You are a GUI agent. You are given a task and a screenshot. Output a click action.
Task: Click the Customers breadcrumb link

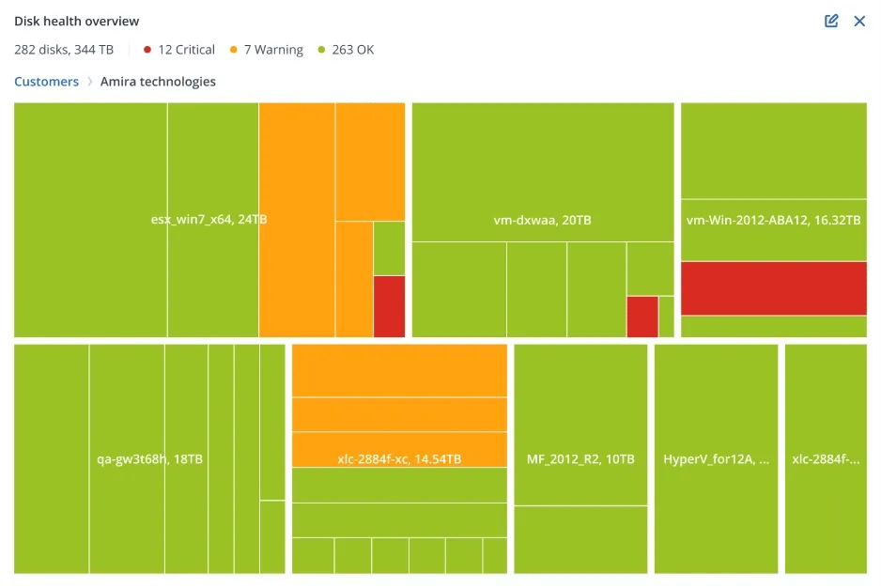[46, 82]
